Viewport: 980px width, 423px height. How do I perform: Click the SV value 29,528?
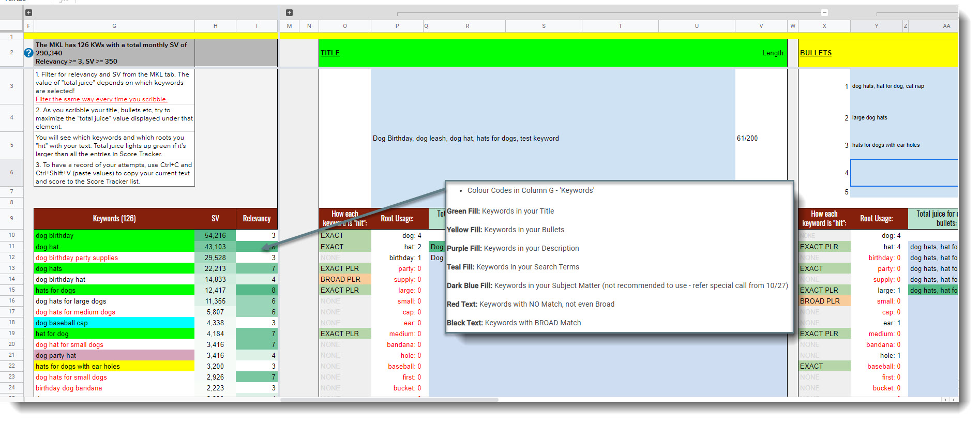pyautogui.click(x=215, y=258)
